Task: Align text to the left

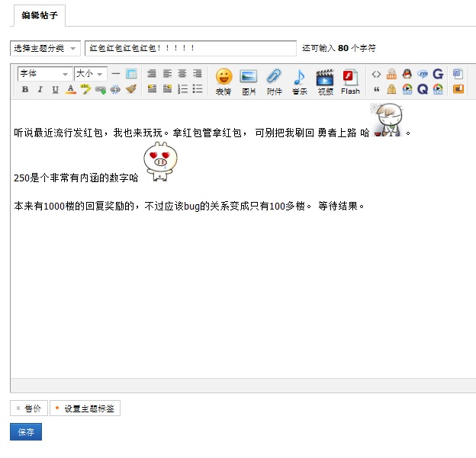Action: pyautogui.click(x=167, y=73)
